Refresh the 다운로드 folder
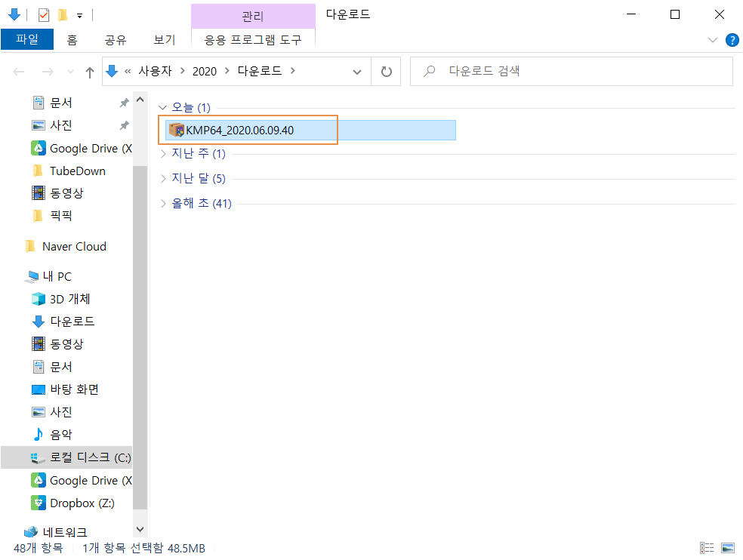The image size is (743, 560). [386, 72]
